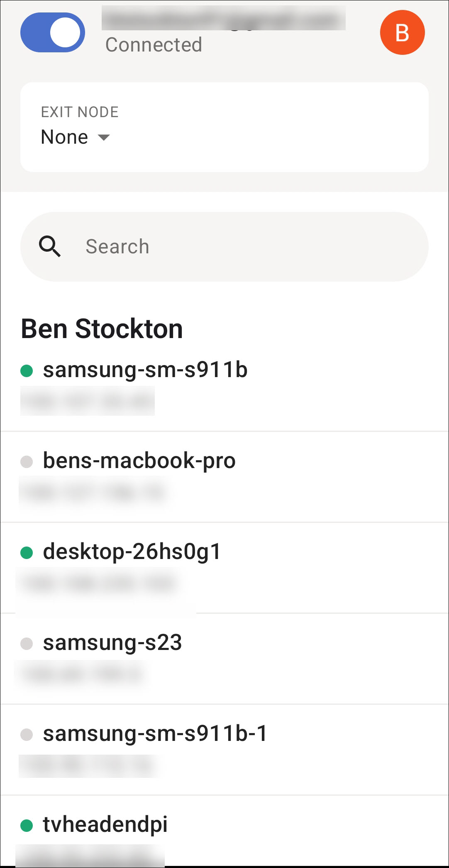Open the desktop-26hs0g1 device details

coord(132,552)
